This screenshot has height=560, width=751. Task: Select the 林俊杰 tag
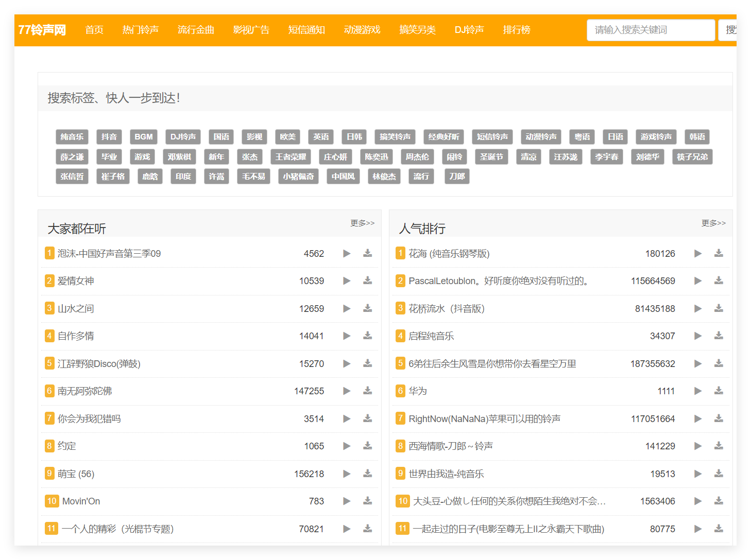point(384,176)
